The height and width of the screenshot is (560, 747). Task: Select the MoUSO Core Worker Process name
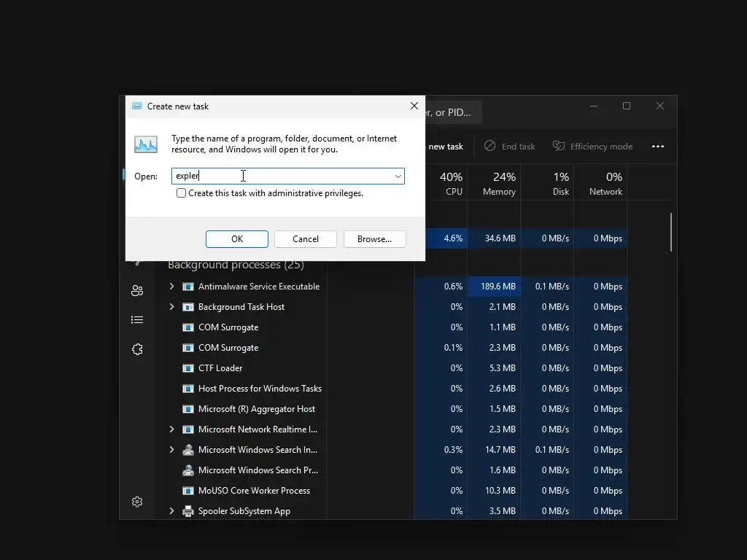tap(254, 491)
